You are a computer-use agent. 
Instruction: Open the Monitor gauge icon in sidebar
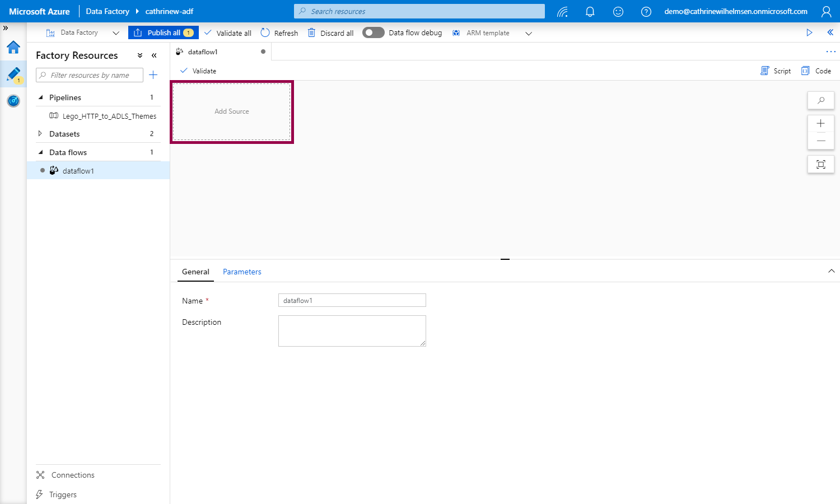(13, 101)
